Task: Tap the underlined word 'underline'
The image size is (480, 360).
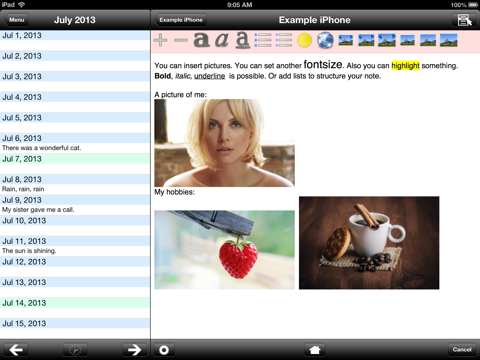Action: [x=210, y=76]
